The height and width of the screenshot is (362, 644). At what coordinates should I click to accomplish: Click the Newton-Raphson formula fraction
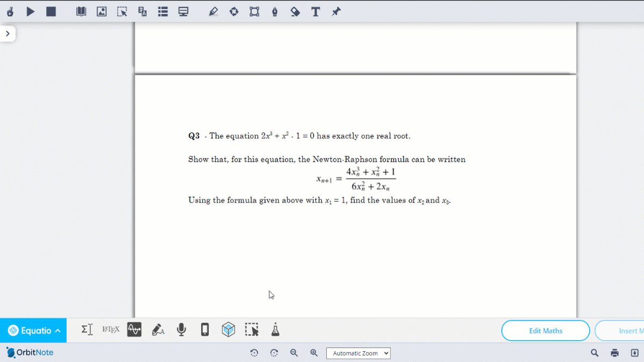click(371, 179)
